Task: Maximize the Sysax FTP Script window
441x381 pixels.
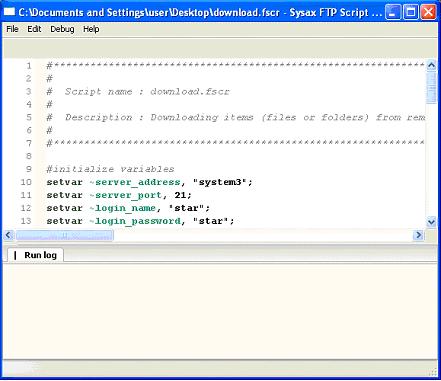Action: pyautogui.click(x=411, y=12)
